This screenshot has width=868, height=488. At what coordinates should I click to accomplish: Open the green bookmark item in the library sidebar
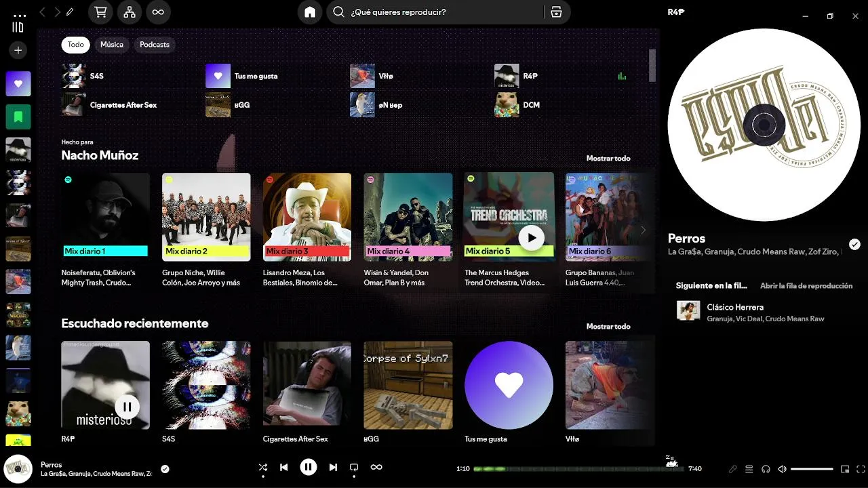click(18, 117)
